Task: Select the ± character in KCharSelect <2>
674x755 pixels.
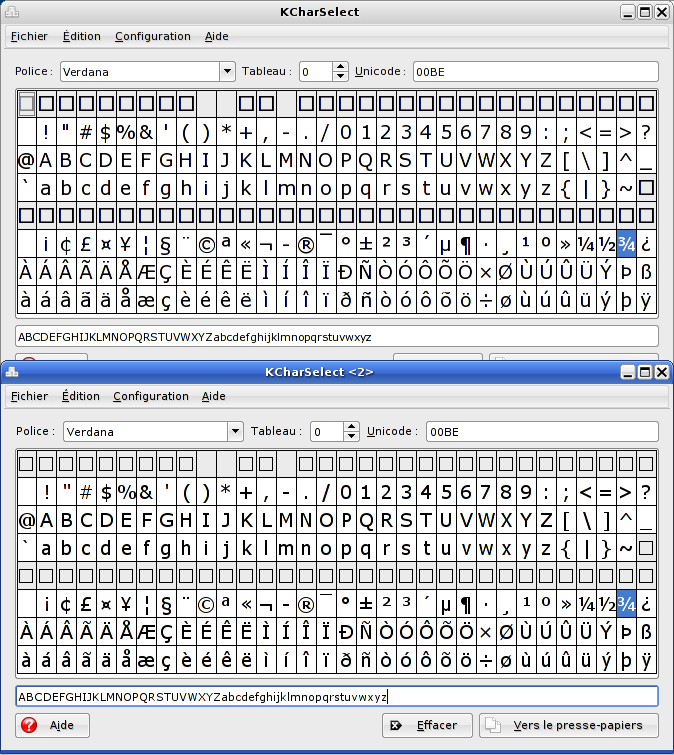Action: pos(366,604)
